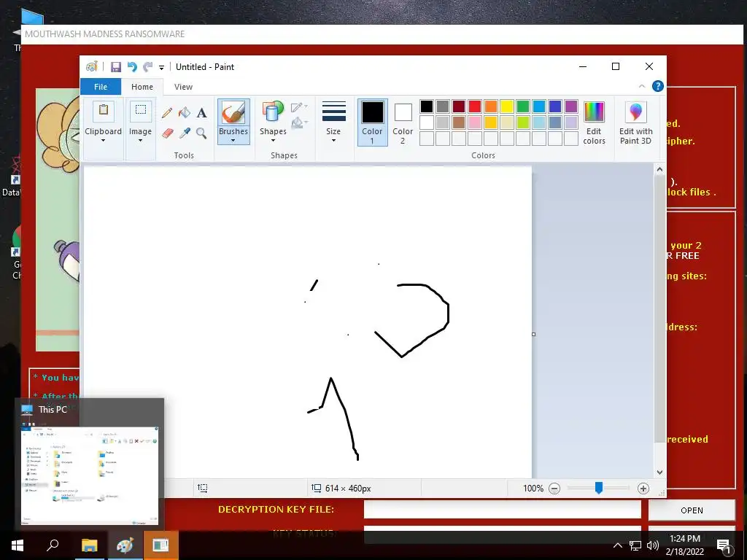Open the Shapes dropdown arrow
The image size is (747, 560).
(x=273, y=141)
